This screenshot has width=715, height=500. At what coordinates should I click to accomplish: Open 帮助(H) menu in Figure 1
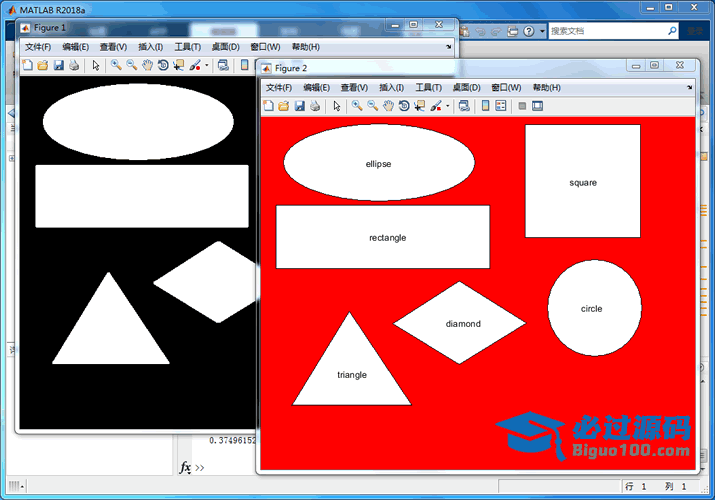pyautogui.click(x=306, y=47)
